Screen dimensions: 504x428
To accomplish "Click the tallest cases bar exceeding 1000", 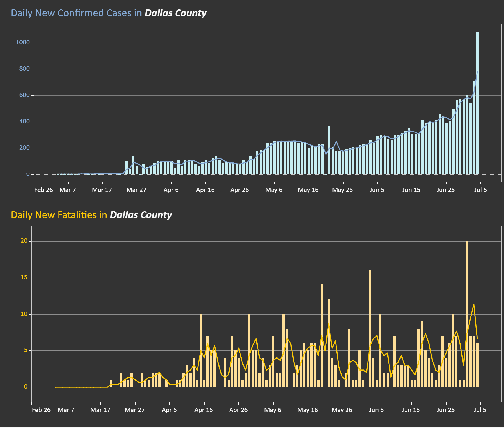I will (x=477, y=103).
